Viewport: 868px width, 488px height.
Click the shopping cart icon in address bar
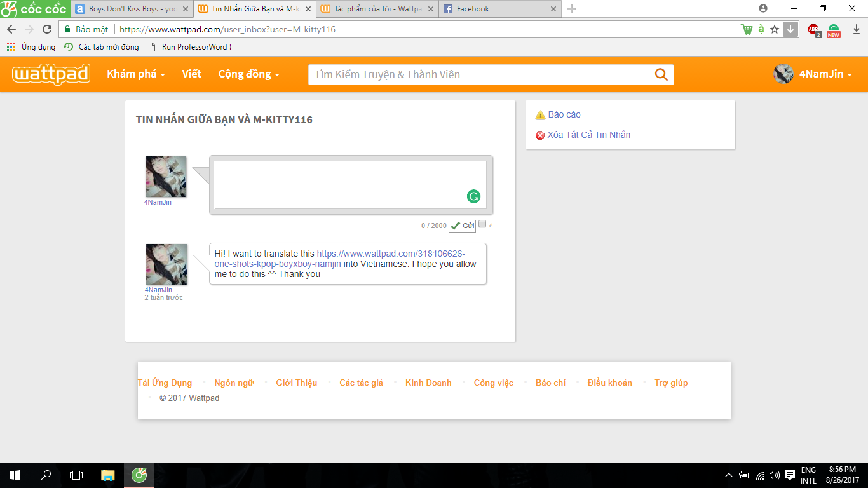click(746, 29)
